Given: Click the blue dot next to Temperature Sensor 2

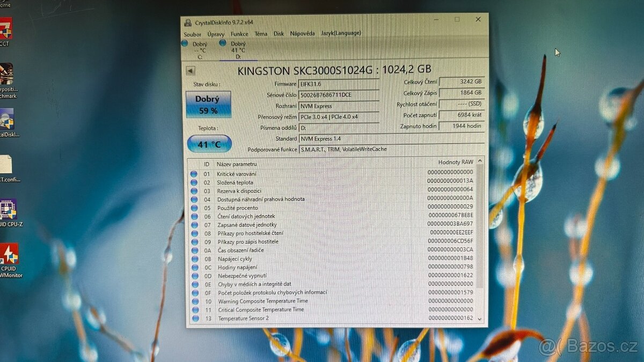Looking at the screenshot, I should point(195,318).
